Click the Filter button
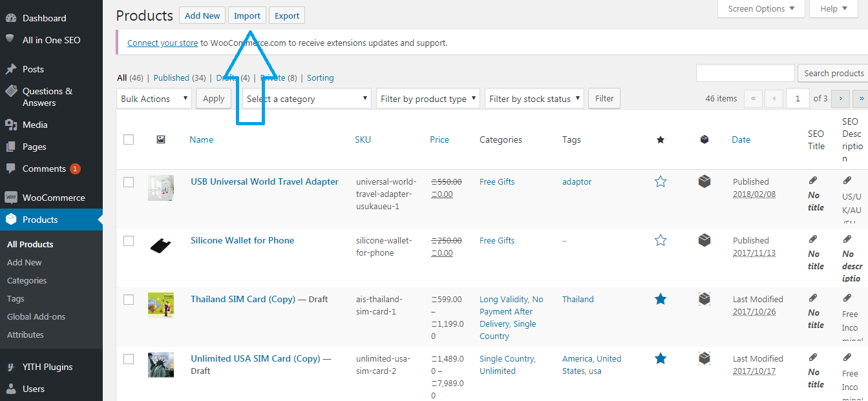868x401 pixels. coord(604,99)
